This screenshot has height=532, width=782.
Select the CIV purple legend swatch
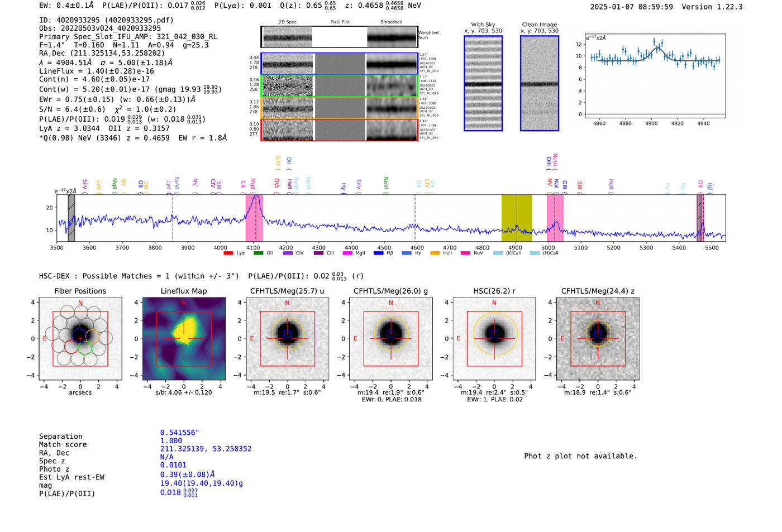click(x=288, y=253)
